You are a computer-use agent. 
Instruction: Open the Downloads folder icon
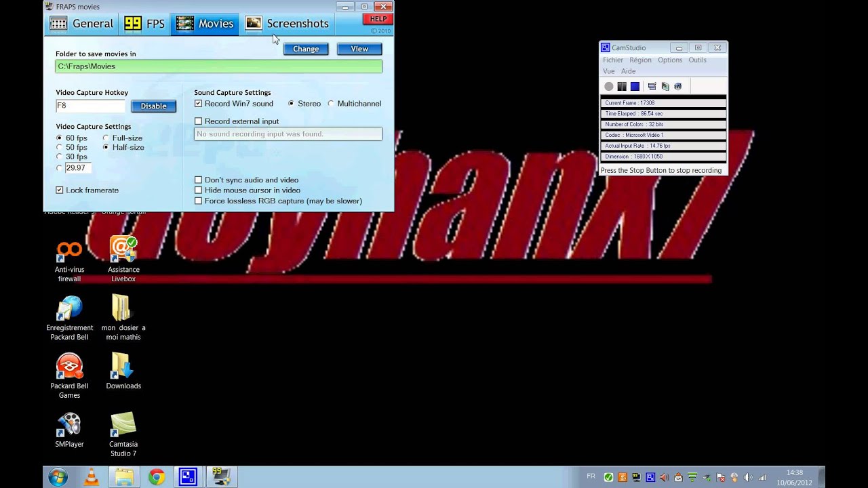click(123, 371)
